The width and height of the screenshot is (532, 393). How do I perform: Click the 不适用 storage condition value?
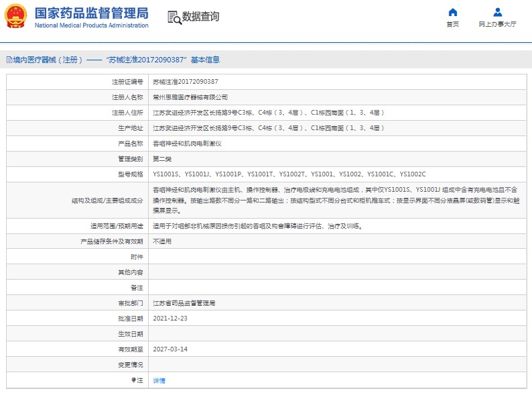point(162,241)
